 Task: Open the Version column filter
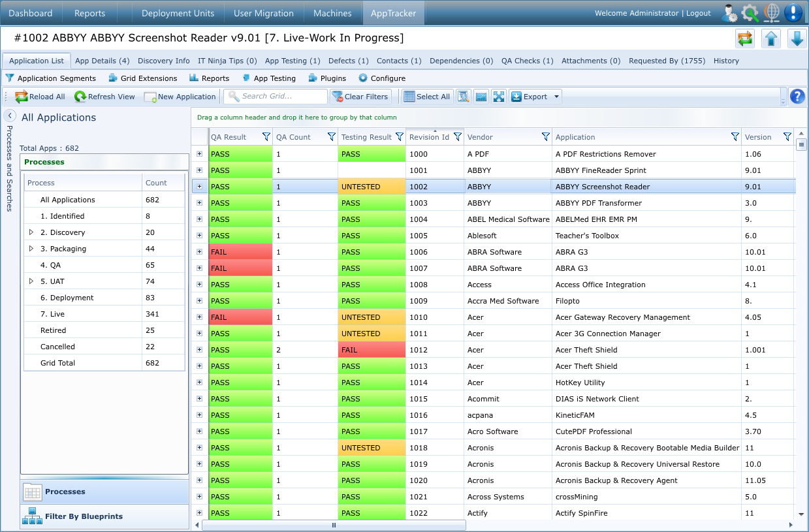[x=787, y=137]
